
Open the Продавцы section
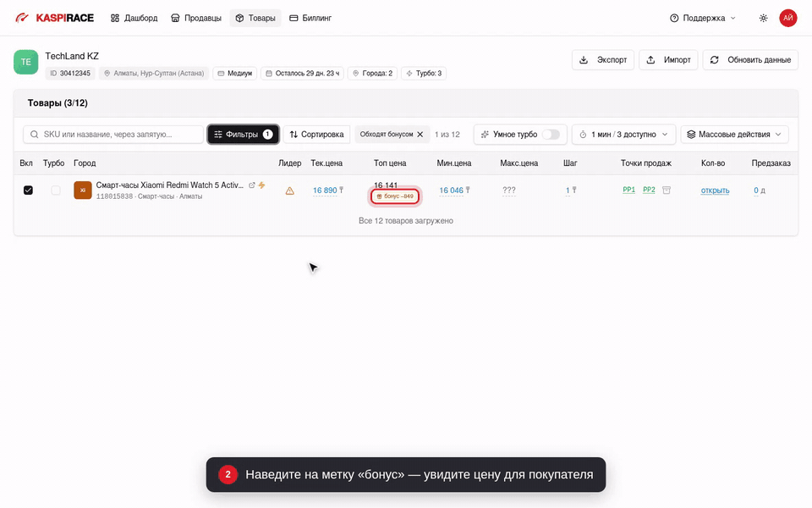196,18
